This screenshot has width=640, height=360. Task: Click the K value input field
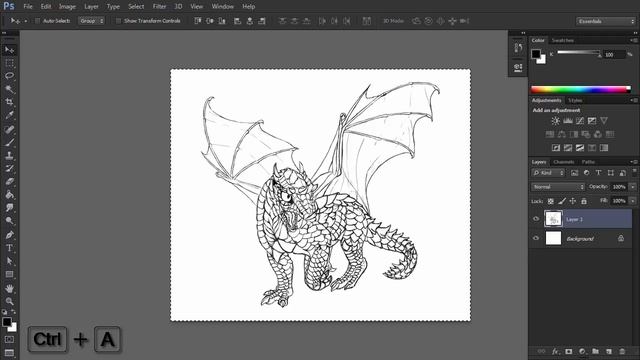[614, 55]
